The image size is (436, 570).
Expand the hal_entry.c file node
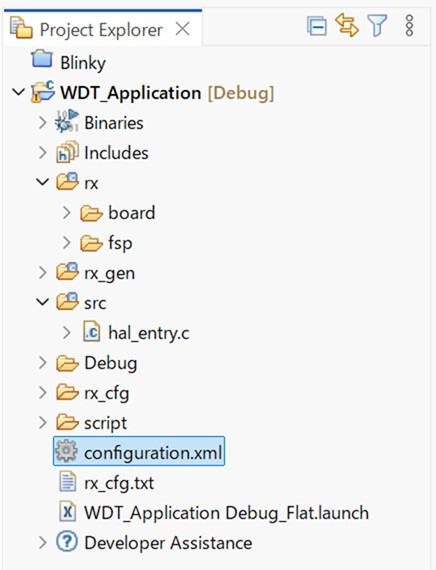pyautogui.click(x=67, y=333)
